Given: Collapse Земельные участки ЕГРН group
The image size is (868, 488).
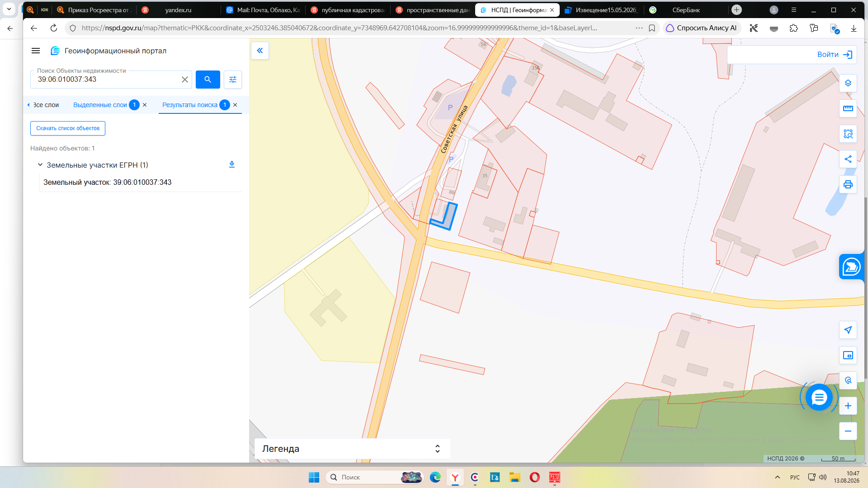Looking at the screenshot, I should pyautogui.click(x=40, y=165).
